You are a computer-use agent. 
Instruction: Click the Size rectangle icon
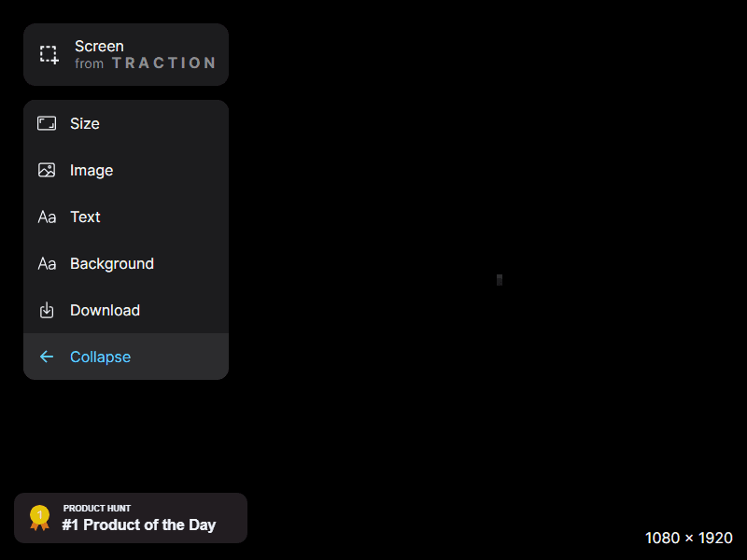(x=47, y=123)
